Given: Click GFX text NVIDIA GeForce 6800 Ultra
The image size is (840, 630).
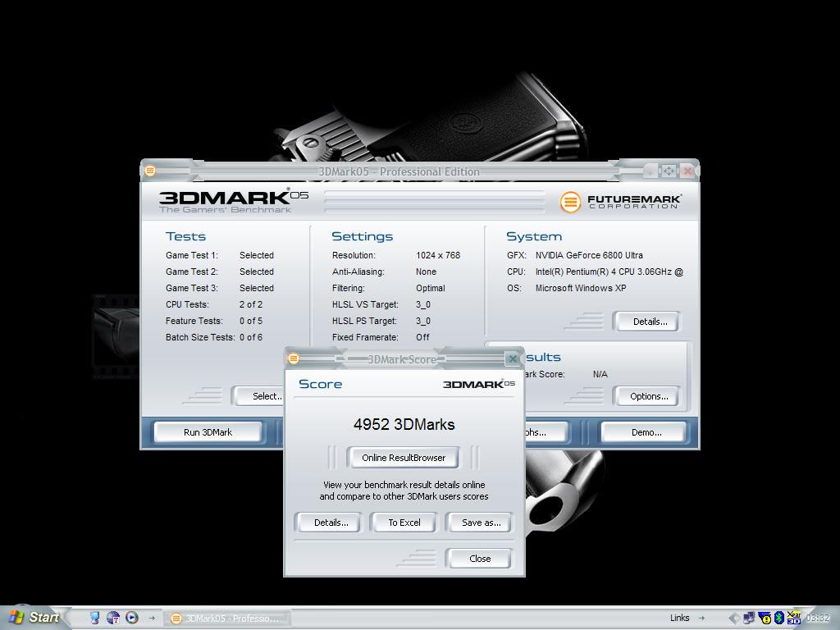Looking at the screenshot, I should click(x=589, y=256).
